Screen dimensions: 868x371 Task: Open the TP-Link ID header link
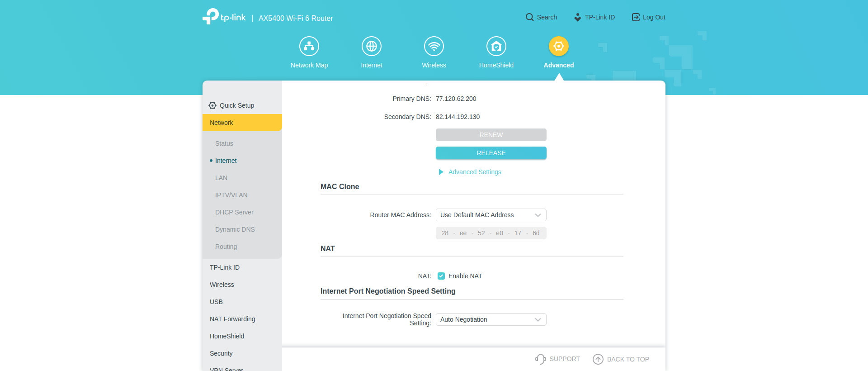pyautogui.click(x=594, y=17)
